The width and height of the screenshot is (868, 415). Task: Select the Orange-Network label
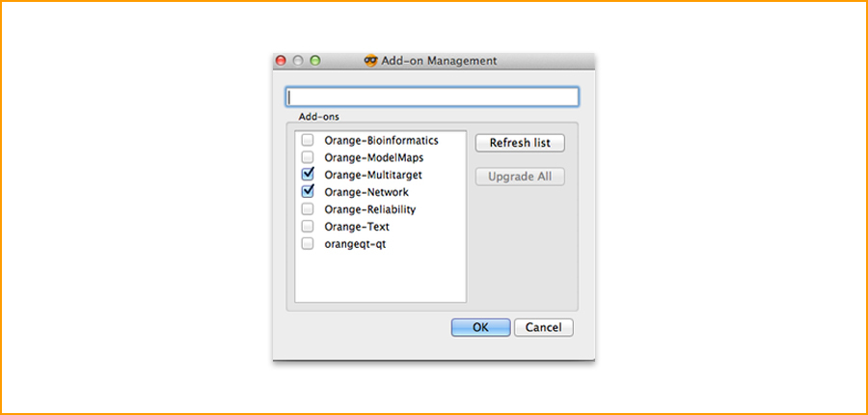[x=366, y=192]
